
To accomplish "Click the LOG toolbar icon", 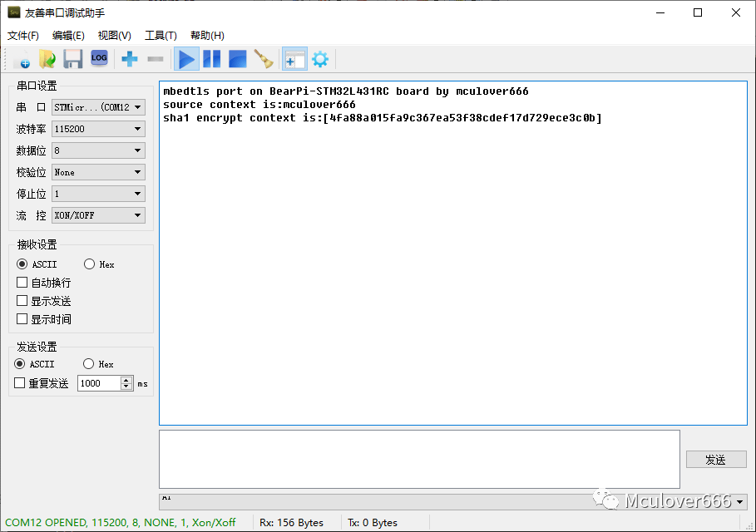I will point(99,58).
